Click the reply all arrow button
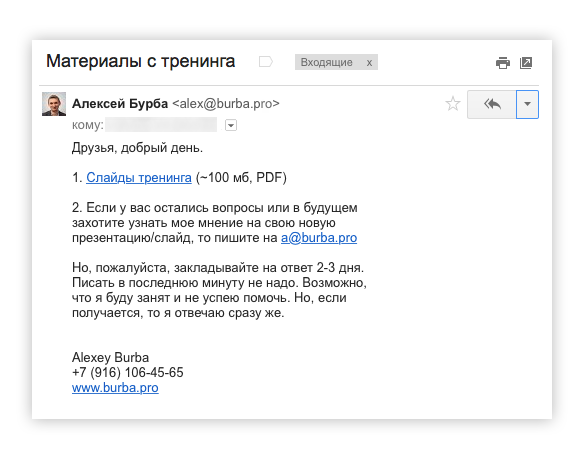 click(492, 104)
